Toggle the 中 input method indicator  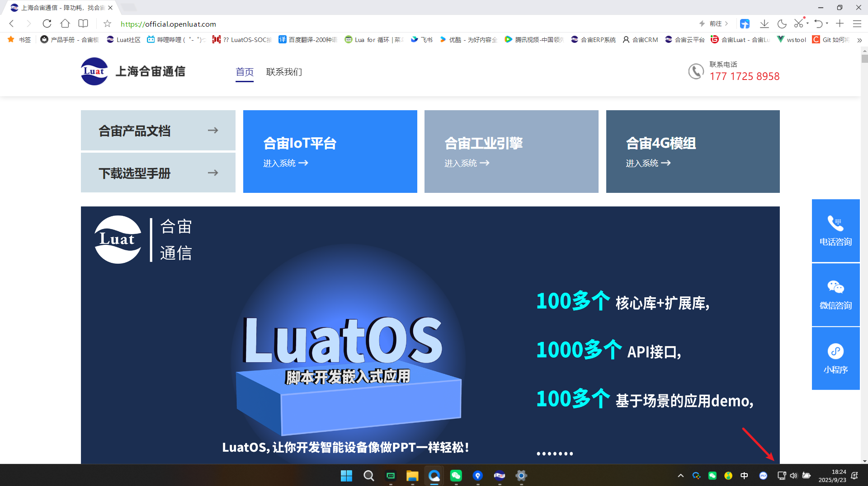[x=744, y=475]
